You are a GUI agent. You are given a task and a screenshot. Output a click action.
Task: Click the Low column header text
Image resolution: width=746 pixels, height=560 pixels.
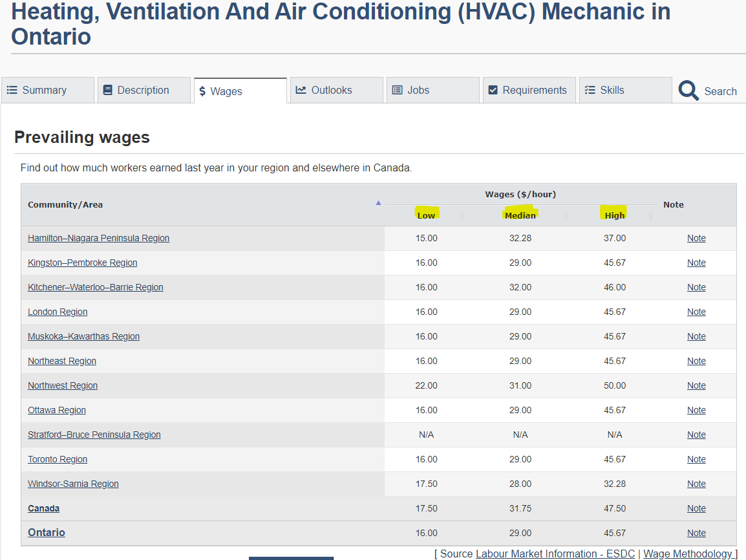(x=426, y=215)
